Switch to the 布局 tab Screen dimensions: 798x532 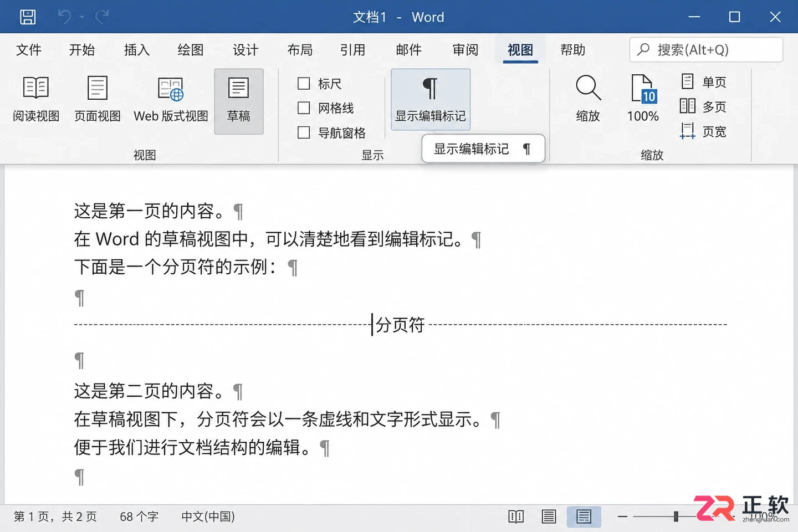tap(300, 50)
